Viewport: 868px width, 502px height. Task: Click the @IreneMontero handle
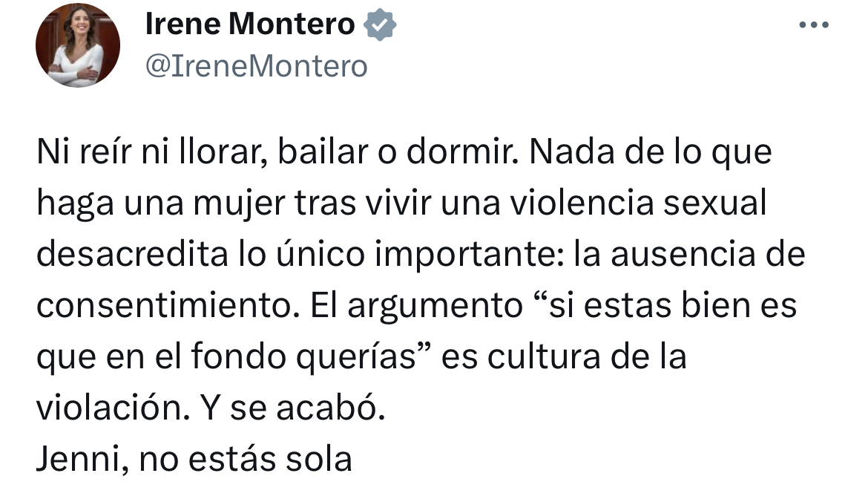[x=256, y=67]
